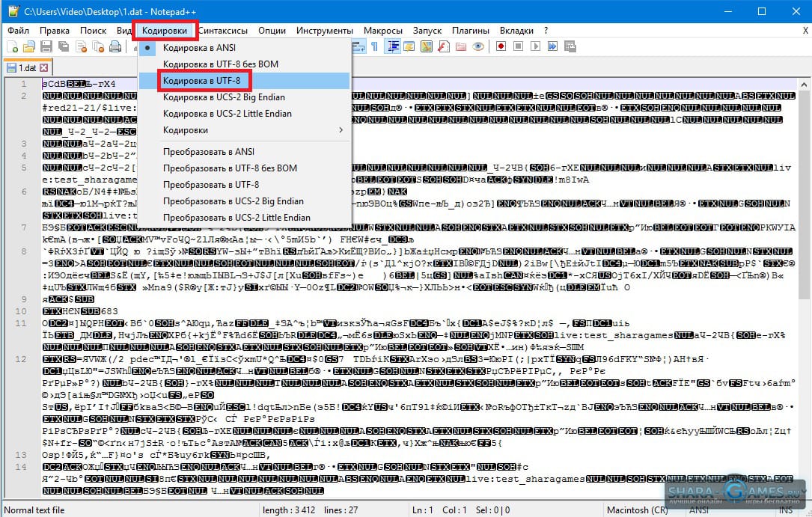
Task: Save the recorded macro icon
Action: pyautogui.click(x=570, y=46)
